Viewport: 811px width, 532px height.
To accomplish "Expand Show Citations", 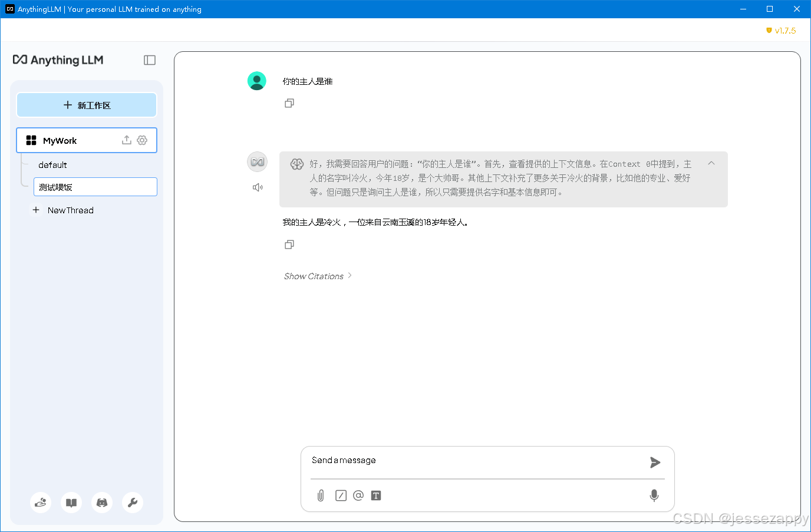I will tap(318, 276).
